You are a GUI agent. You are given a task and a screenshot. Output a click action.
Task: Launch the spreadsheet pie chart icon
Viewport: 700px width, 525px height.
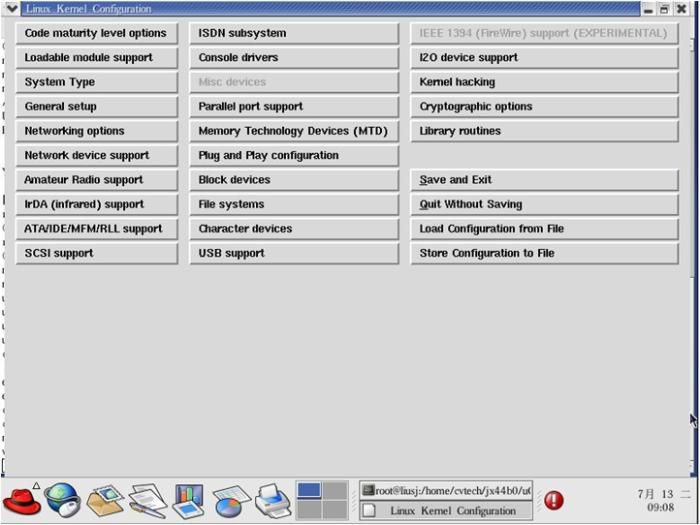[x=230, y=499]
